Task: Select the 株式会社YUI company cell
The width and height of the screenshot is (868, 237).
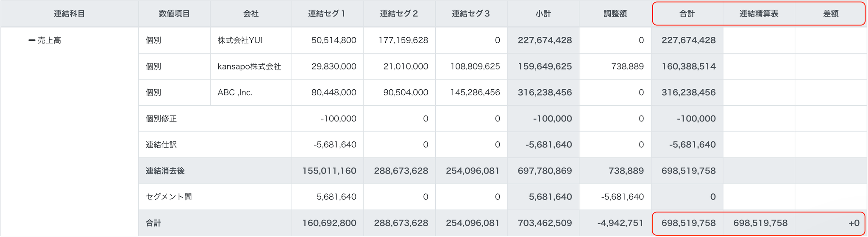Action: (x=240, y=40)
